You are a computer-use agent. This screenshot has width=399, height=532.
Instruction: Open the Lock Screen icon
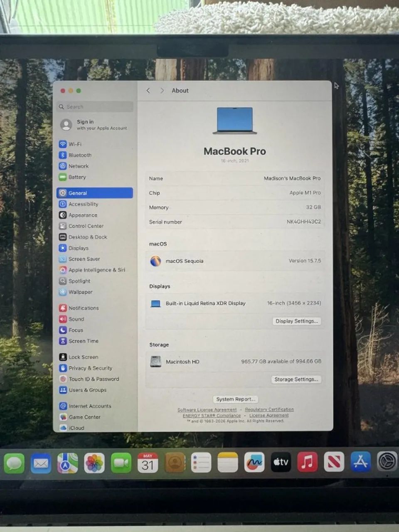point(63,357)
